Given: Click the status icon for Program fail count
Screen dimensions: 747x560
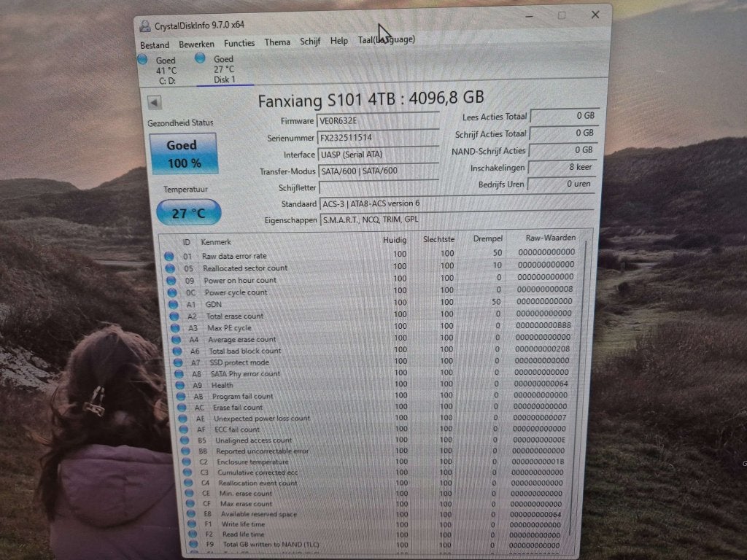Looking at the screenshot, I should coord(181,396).
